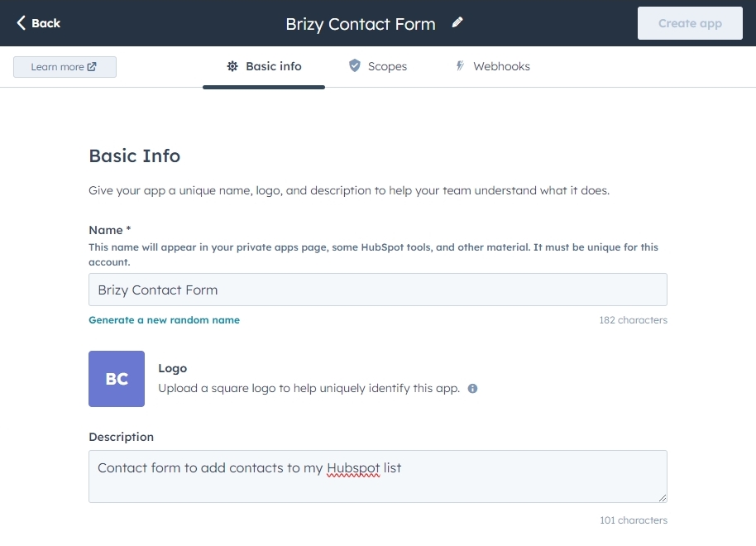The image size is (756, 546).
Task: Upload a logo via the BC square
Action: (x=117, y=379)
